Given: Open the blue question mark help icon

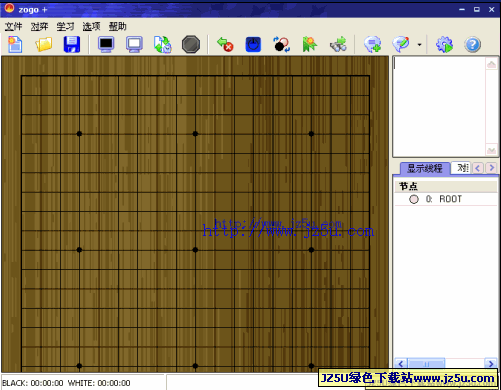Looking at the screenshot, I should (x=473, y=44).
